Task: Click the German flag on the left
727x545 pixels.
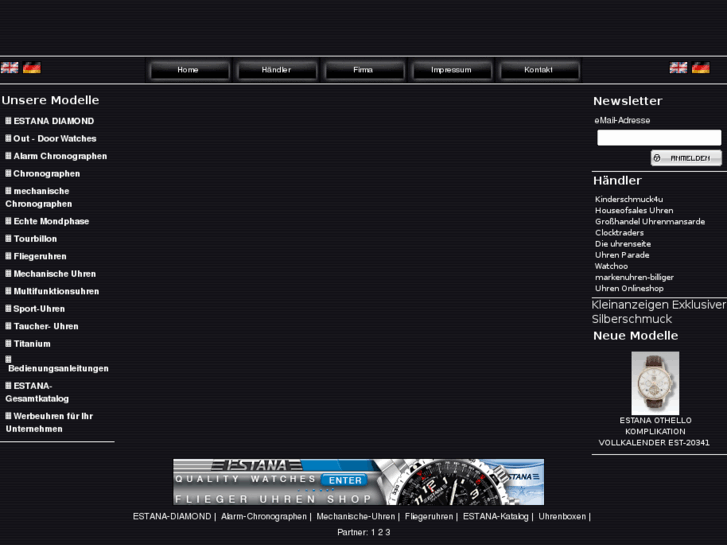Action: pyautogui.click(x=32, y=68)
